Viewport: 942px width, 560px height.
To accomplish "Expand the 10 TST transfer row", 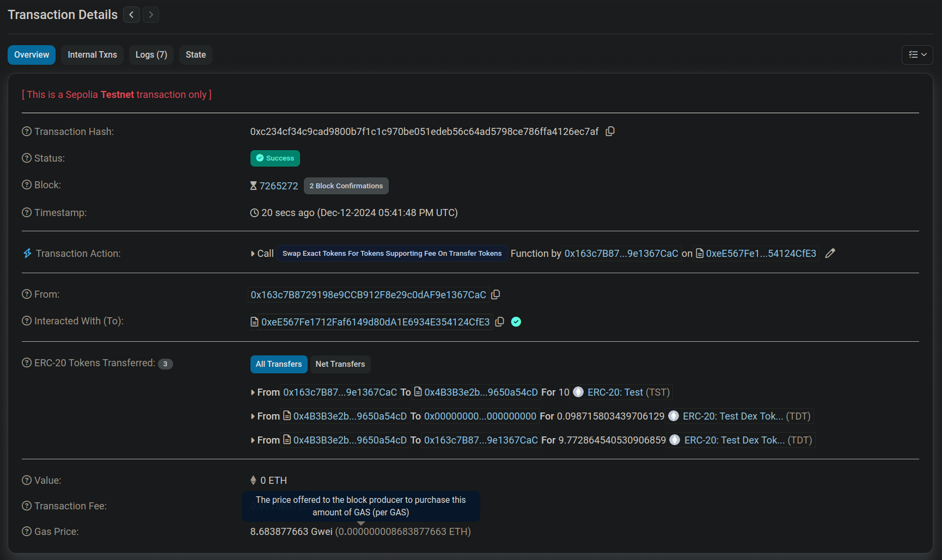I will [x=253, y=392].
